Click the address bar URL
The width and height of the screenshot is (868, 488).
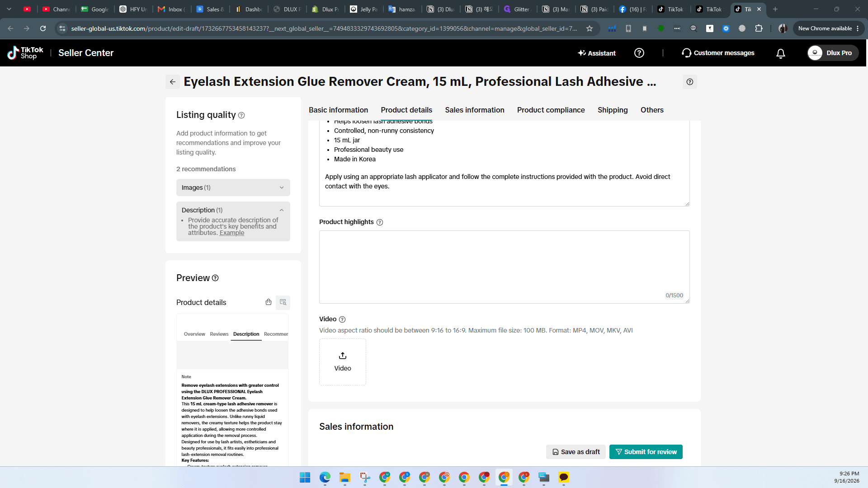click(x=324, y=28)
